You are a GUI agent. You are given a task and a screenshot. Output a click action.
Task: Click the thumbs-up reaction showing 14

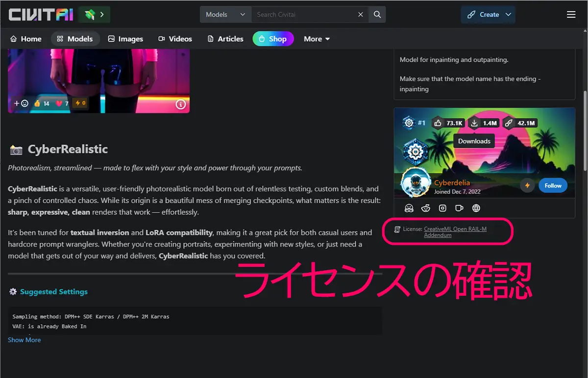(x=41, y=103)
